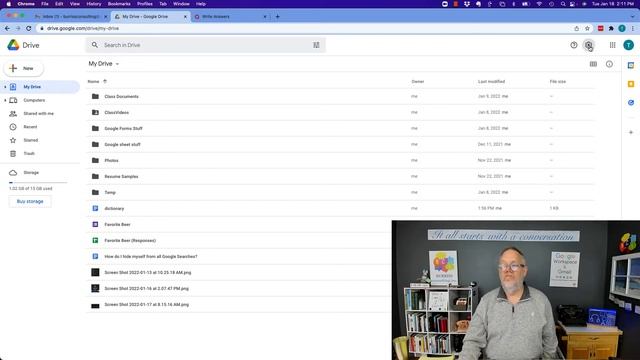Share this page from the address bar
Screen dimensions: 640x360
[576, 28]
